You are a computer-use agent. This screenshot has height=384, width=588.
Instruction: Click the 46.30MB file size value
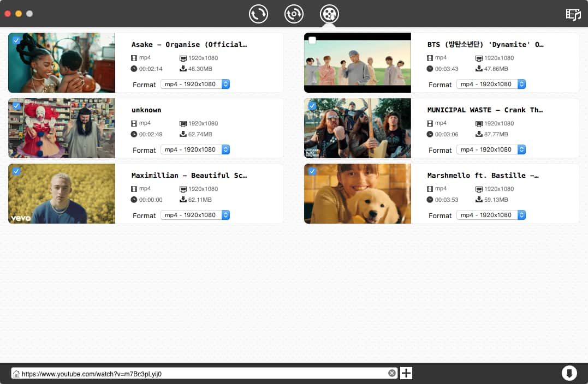pos(200,69)
